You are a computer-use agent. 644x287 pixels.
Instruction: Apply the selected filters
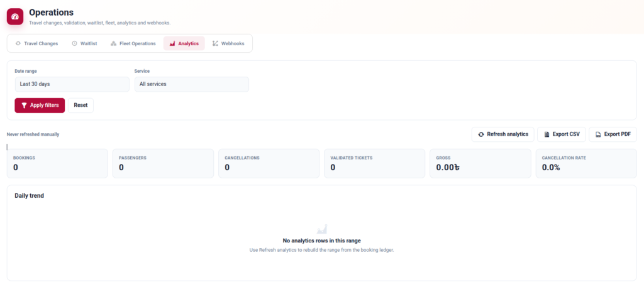point(40,106)
